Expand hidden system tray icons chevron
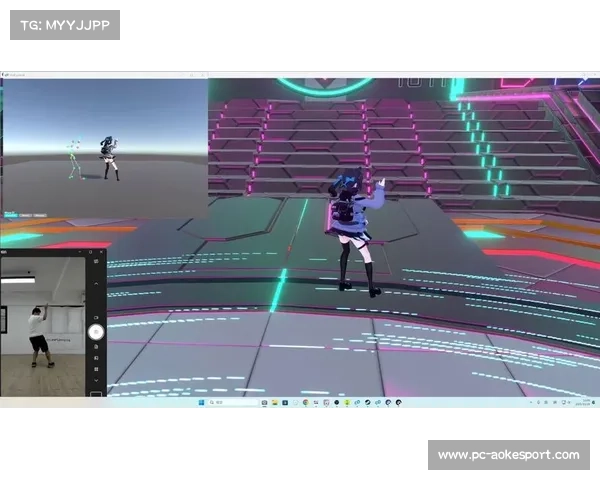The image size is (600, 480). (x=533, y=403)
